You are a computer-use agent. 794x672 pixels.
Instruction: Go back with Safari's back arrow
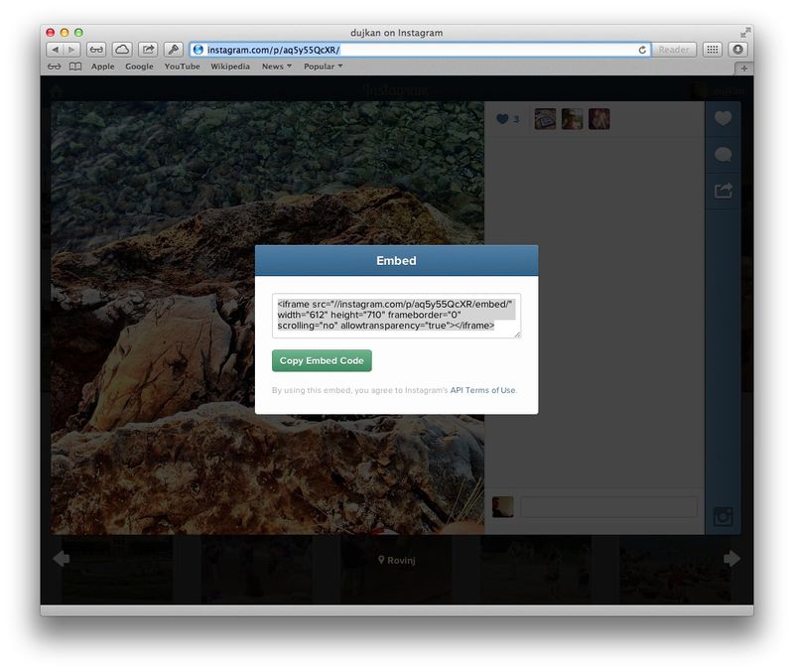coord(55,50)
